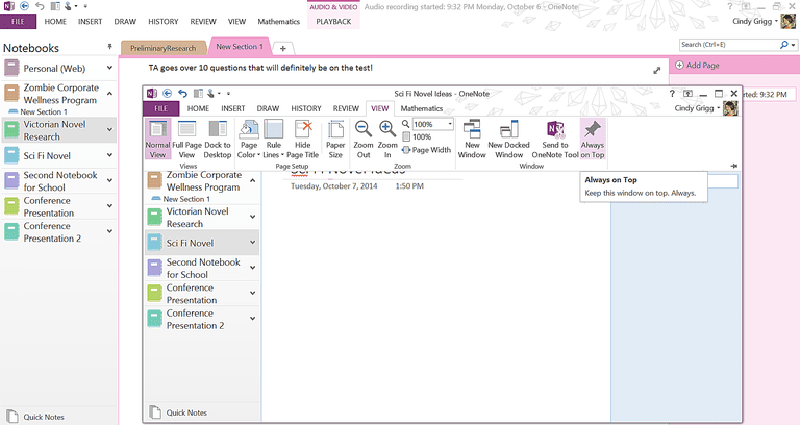Open INSERT tab in front window
Viewport: 800px width, 425px height.
tap(233, 108)
